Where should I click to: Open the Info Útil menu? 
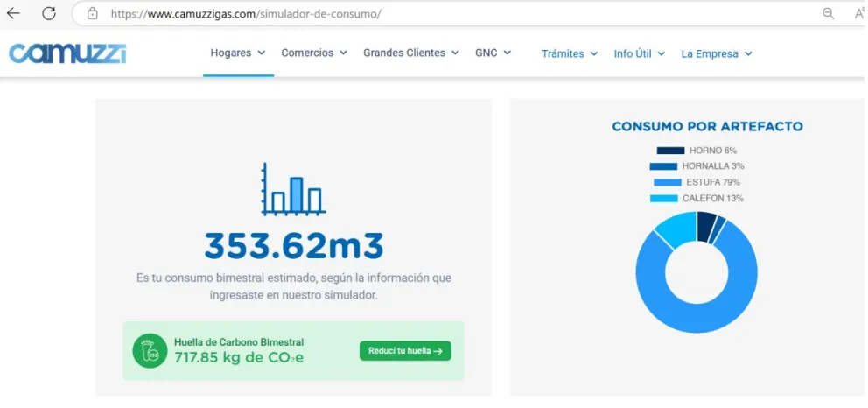pos(639,53)
